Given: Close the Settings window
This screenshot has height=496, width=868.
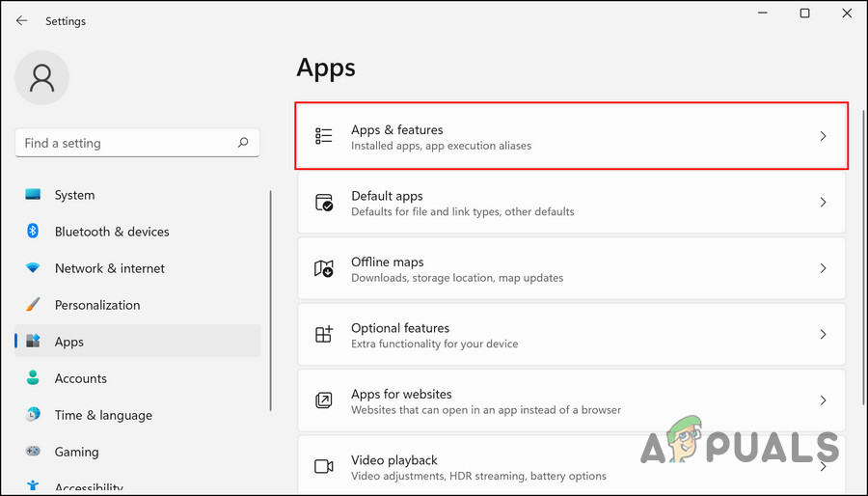Looking at the screenshot, I should point(847,14).
